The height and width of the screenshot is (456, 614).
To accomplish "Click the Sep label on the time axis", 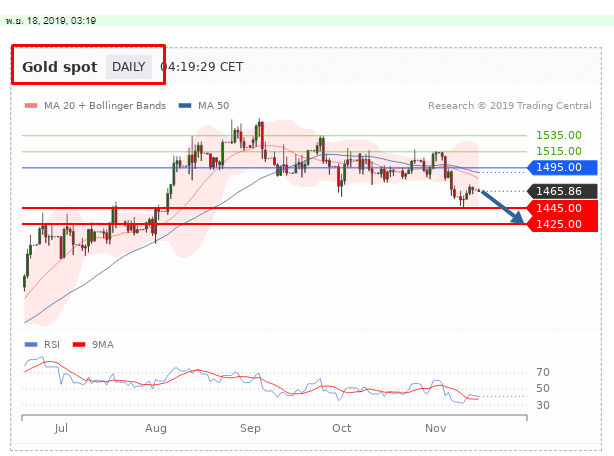I will tap(250, 428).
